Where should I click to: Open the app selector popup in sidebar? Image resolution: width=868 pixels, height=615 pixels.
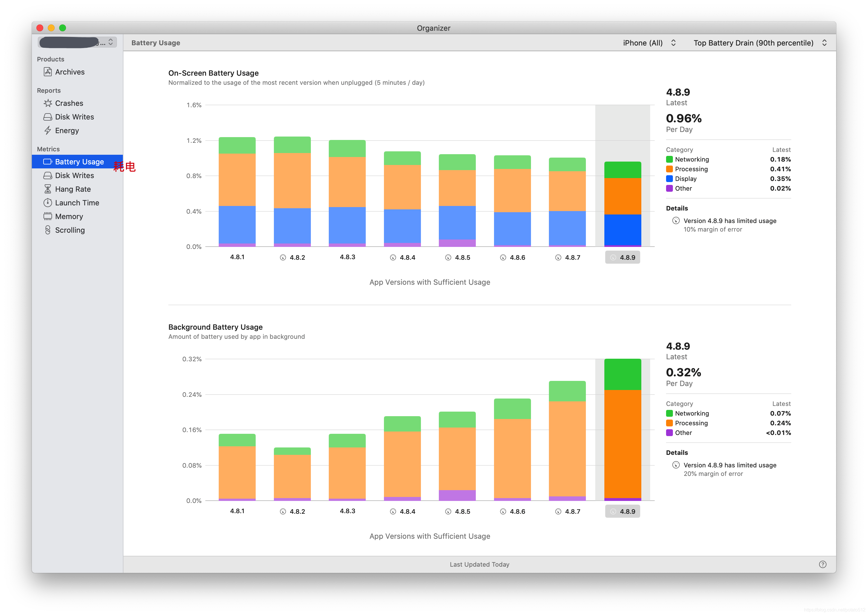[x=77, y=42]
